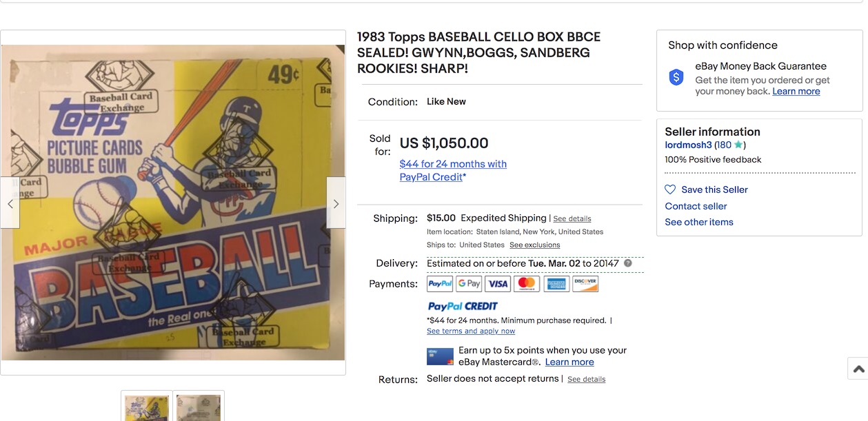This screenshot has height=421, width=868.
Task: Open the See exclusions link
Action: (x=534, y=245)
